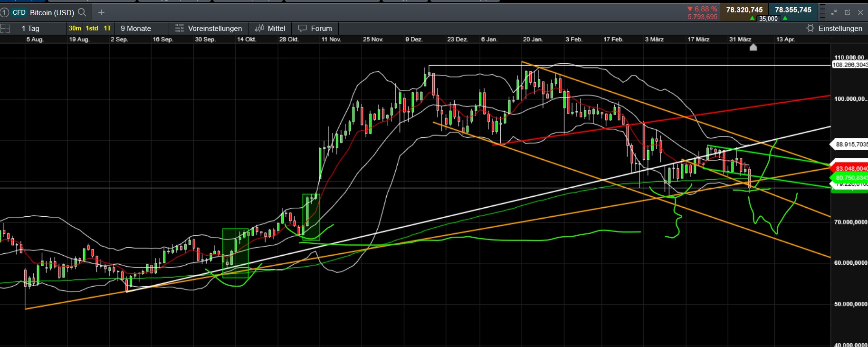Click the grey marker below 31 März date
This screenshot has height=347, width=868.
753,47
